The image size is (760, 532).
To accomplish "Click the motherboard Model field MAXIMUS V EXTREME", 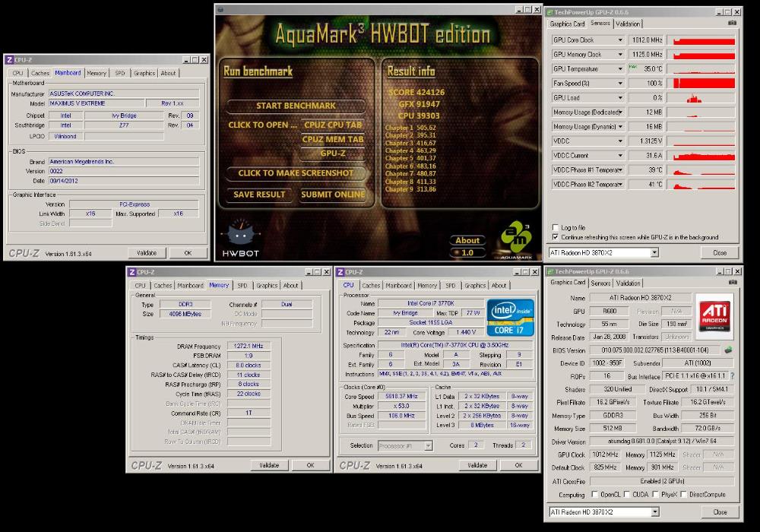I will pos(97,103).
